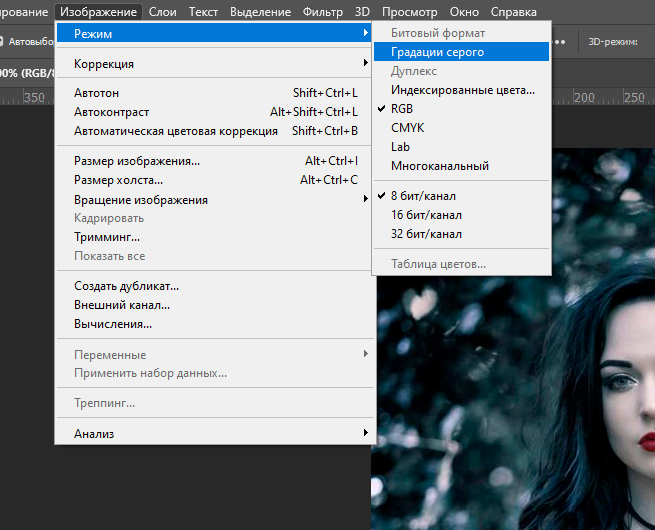The width and height of the screenshot is (655, 530).
Task: Click the three-dots icon in options bar
Action: point(565,42)
